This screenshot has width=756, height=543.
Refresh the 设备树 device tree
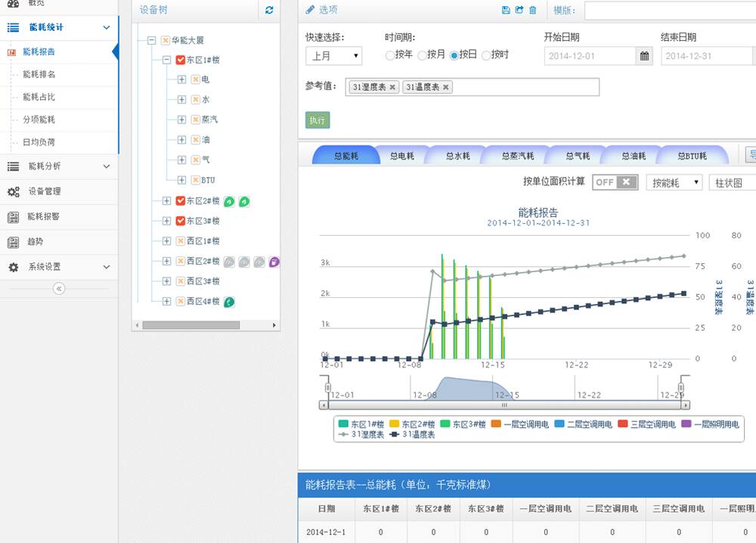(270, 11)
